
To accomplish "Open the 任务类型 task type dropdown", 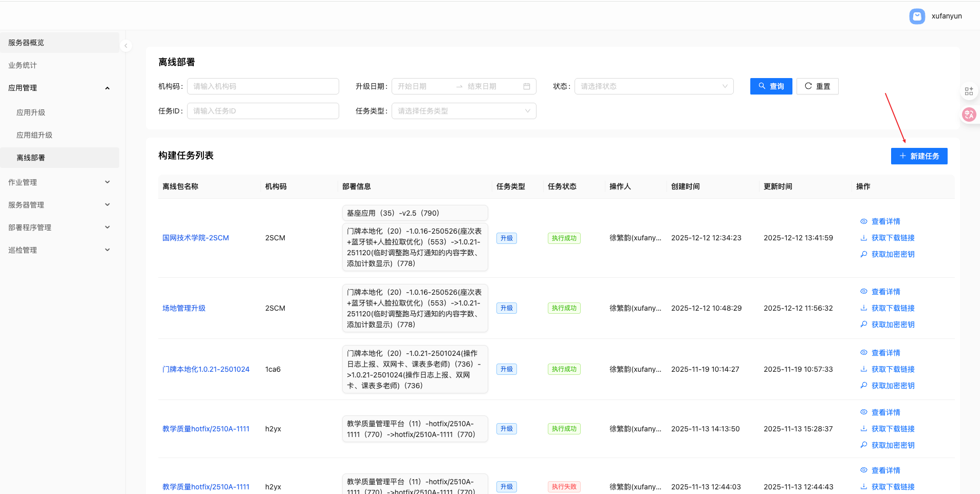I will tap(464, 111).
